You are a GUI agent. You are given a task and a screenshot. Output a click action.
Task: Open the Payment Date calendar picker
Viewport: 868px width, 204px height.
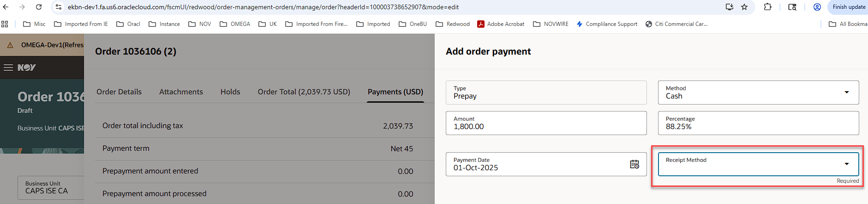[x=635, y=164]
